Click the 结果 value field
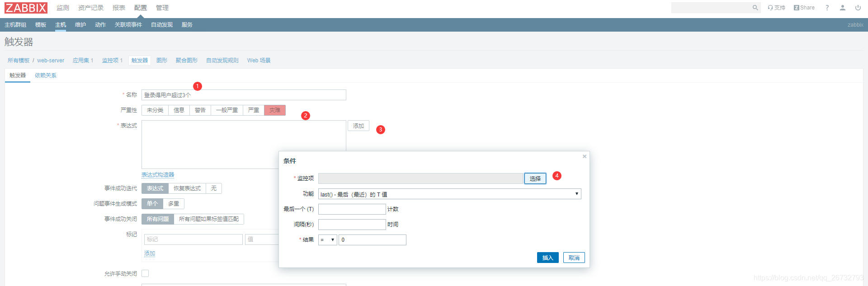This screenshot has width=868, height=286. click(373, 240)
